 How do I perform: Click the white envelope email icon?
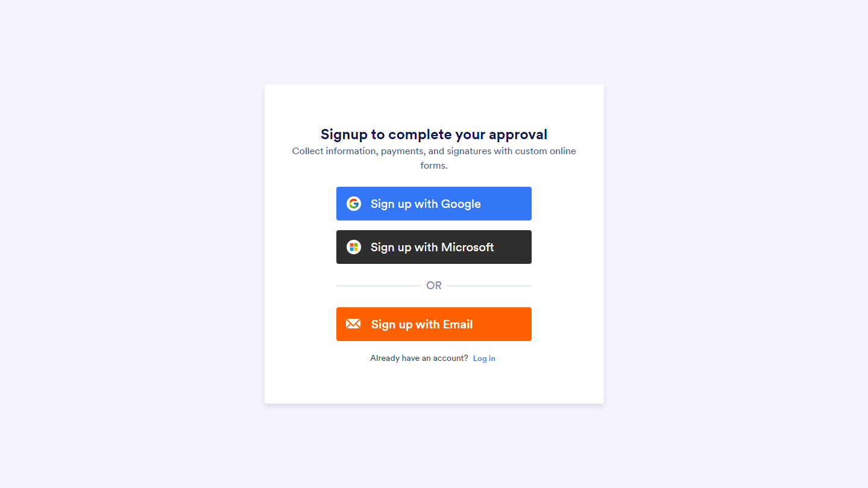click(x=353, y=324)
